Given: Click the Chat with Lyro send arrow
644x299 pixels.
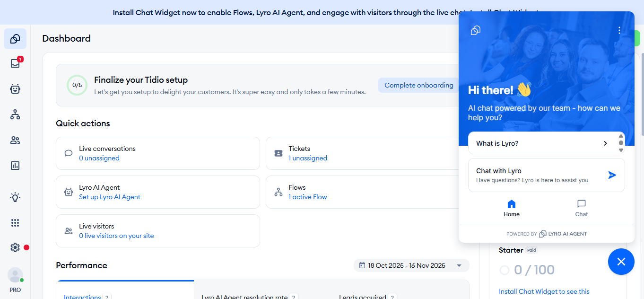Looking at the screenshot, I should (x=612, y=175).
